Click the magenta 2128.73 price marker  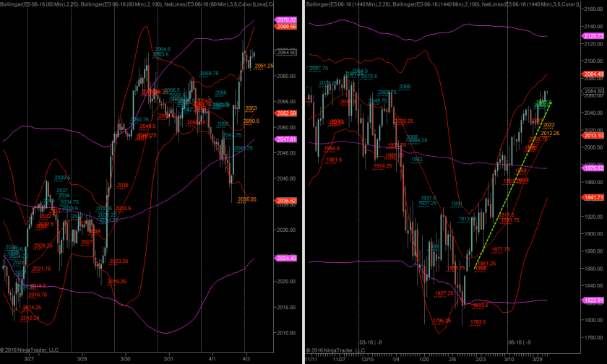click(593, 35)
